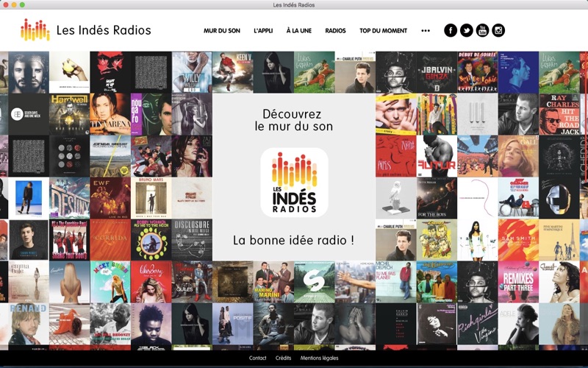The width and height of the screenshot is (588, 368).
Task: Open the RADIOS menu item
Action: click(x=336, y=31)
